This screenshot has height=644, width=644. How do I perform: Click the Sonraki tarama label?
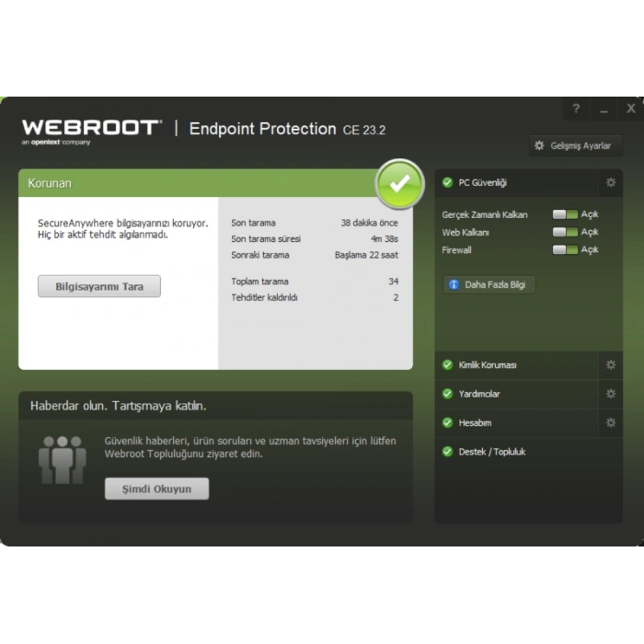260,255
